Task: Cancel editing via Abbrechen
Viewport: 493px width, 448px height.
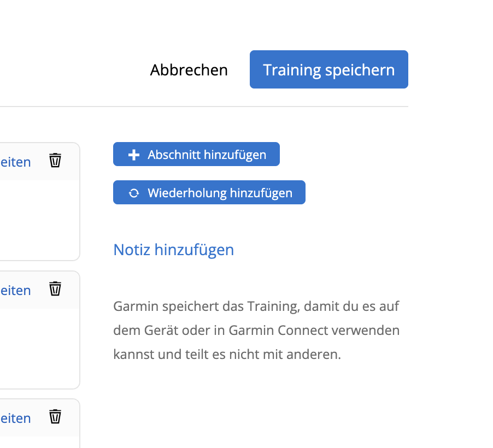Action: pyautogui.click(x=189, y=70)
